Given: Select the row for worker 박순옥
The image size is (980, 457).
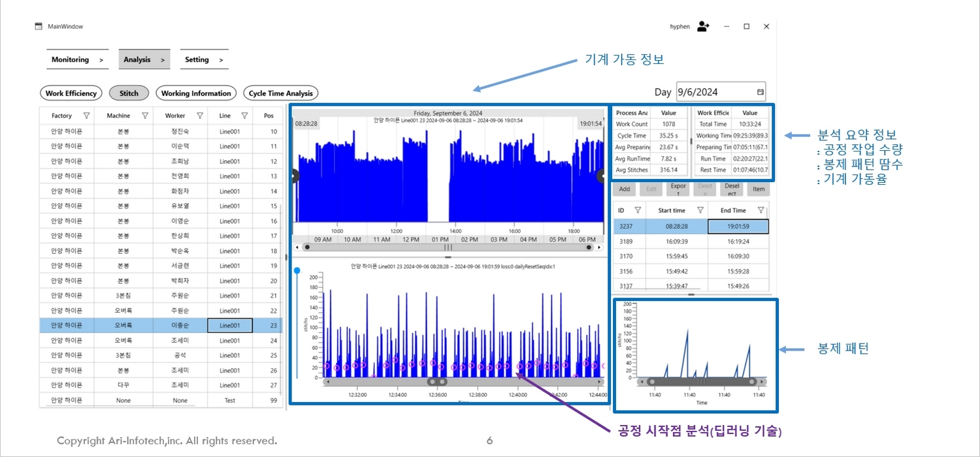Looking at the screenshot, I should pyautogui.click(x=161, y=251).
